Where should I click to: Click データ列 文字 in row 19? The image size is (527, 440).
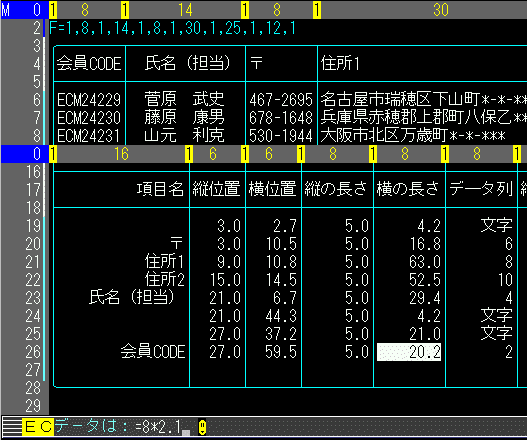[x=497, y=226]
